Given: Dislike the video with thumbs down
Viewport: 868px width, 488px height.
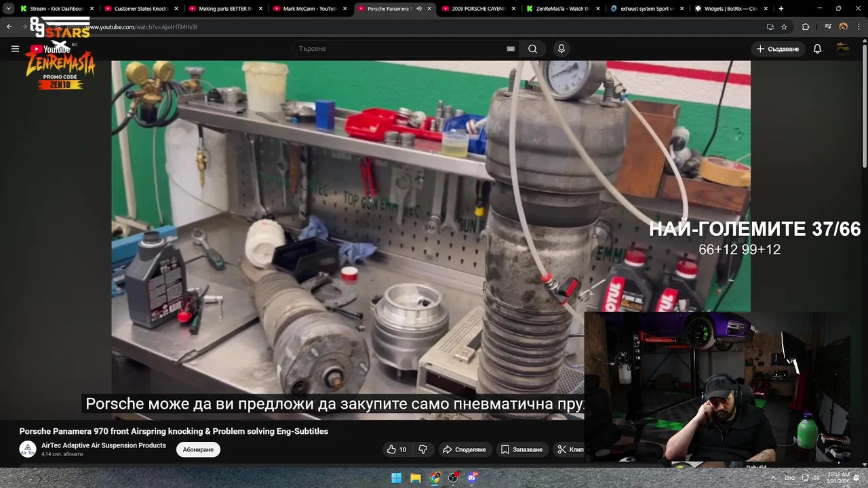Looking at the screenshot, I should point(423,449).
